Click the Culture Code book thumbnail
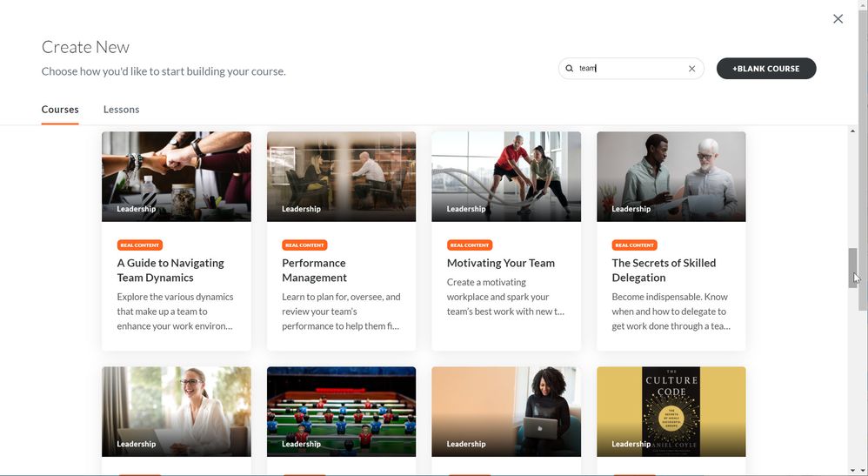868x476 pixels. (671, 411)
